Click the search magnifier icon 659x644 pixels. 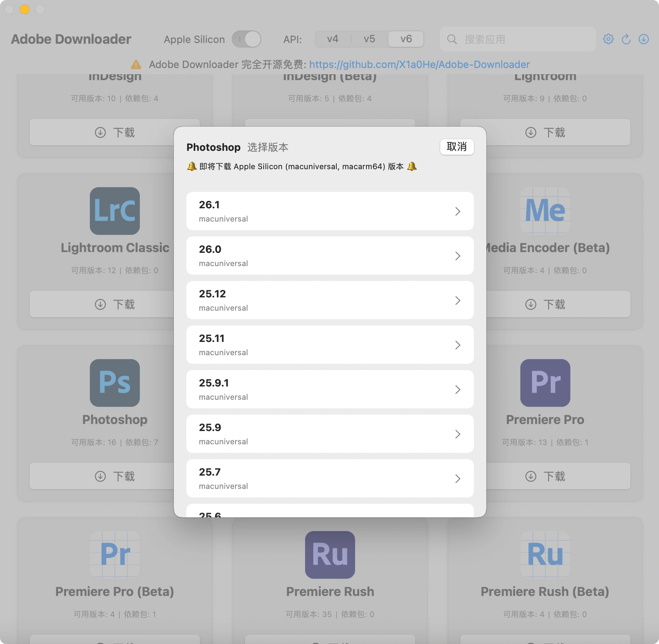[452, 39]
